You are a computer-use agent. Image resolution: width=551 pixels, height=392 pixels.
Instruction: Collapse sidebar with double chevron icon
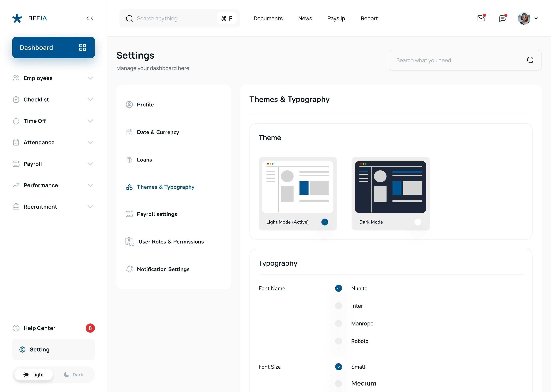pyautogui.click(x=90, y=18)
